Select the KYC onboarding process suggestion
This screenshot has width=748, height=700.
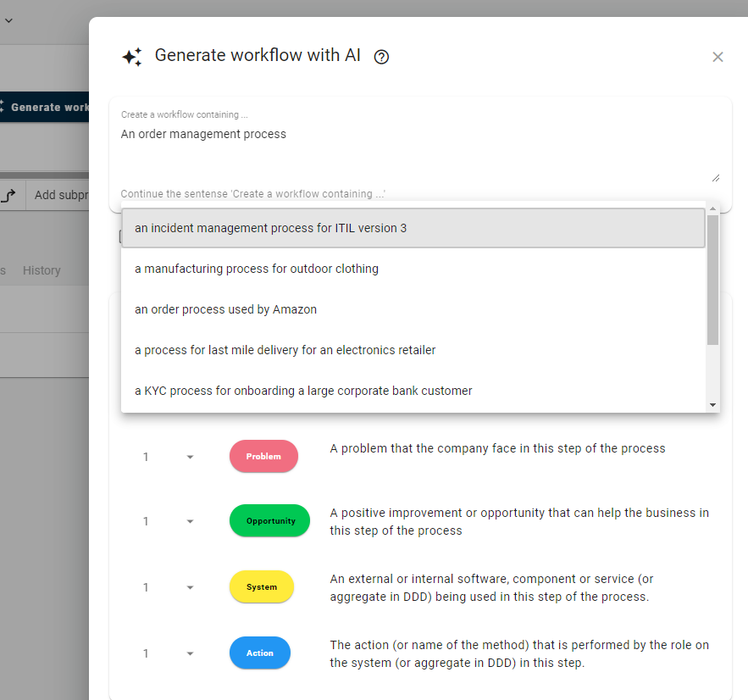pyautogui.click(x=303, y=391)
